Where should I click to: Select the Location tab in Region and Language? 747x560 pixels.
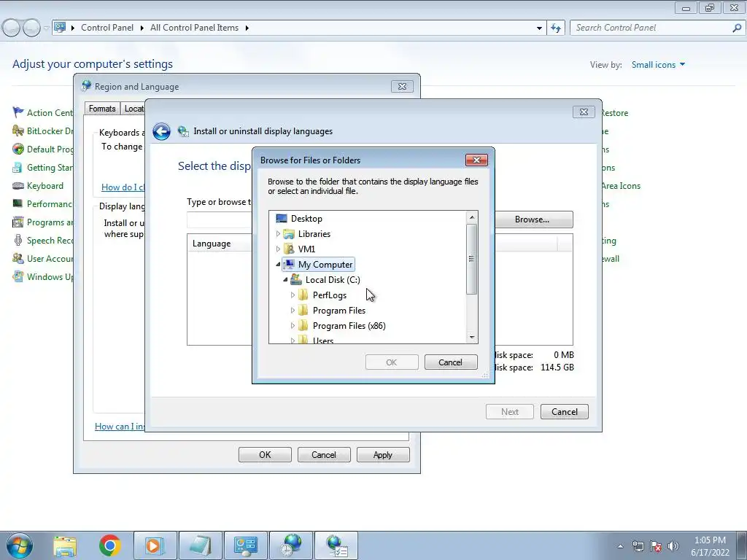coord(133,109)
